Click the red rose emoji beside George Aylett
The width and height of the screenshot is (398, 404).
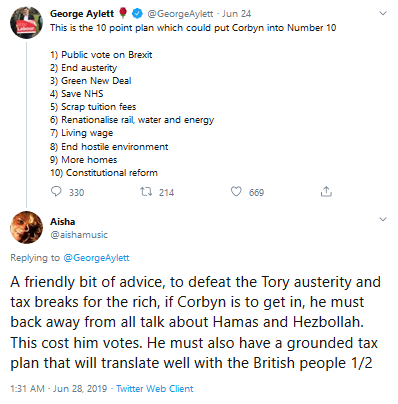click(123, 13)
